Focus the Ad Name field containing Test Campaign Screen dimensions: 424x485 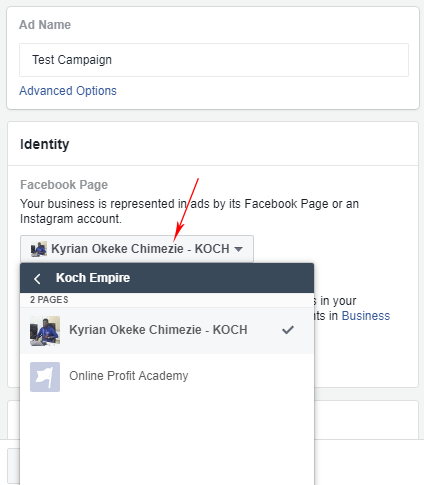(214, 60)
